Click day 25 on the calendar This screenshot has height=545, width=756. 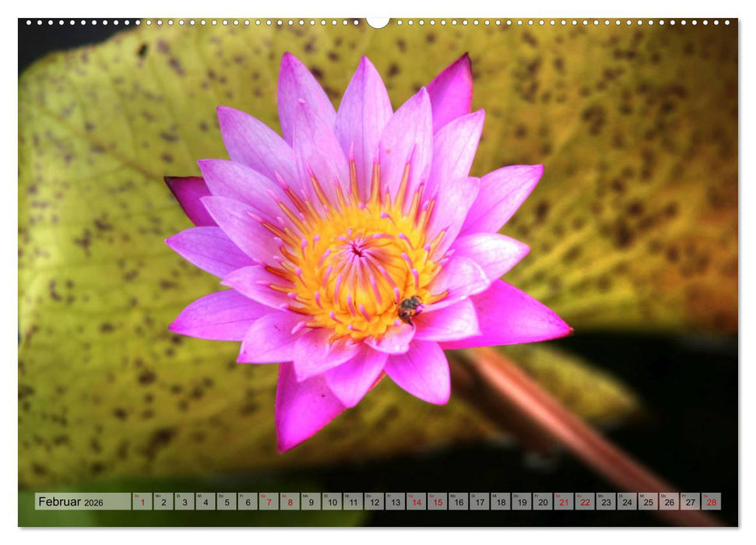click(x=647, y=501)
